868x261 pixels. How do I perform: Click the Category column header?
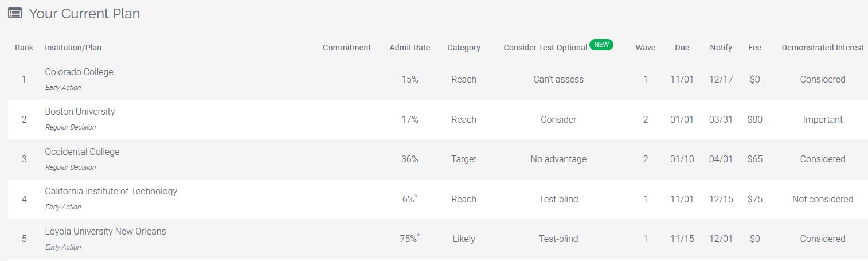(464, 48)
